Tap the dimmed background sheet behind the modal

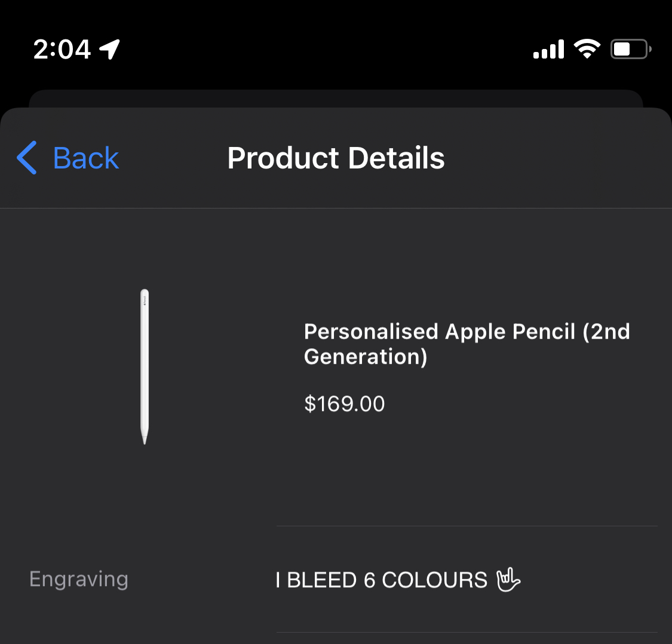point(336,98)
